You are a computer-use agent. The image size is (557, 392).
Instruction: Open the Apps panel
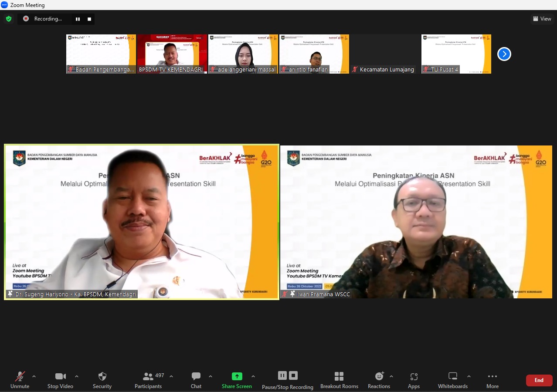click(414, 380)
